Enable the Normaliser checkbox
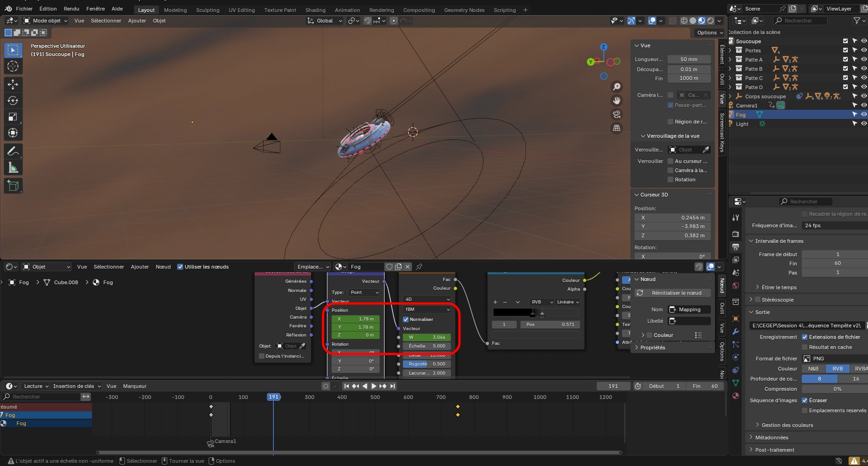 406,320
